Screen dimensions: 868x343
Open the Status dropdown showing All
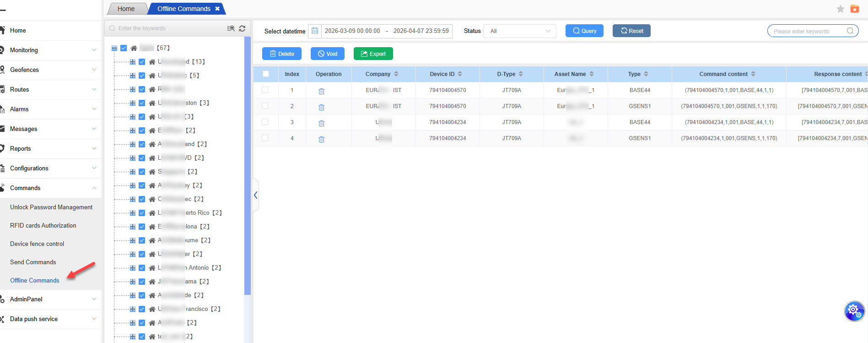pyautogui.click(x=520, y=31)
